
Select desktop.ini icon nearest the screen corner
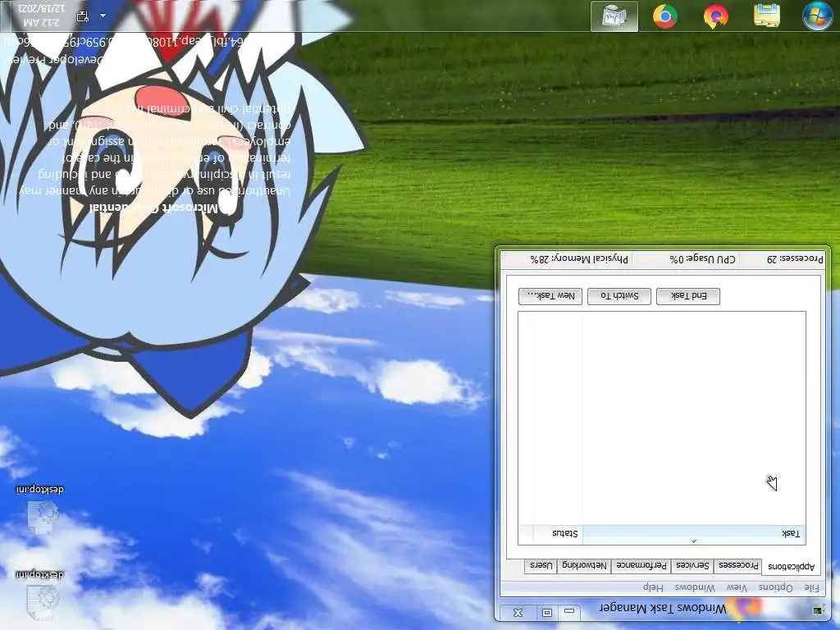pos(41,595)
